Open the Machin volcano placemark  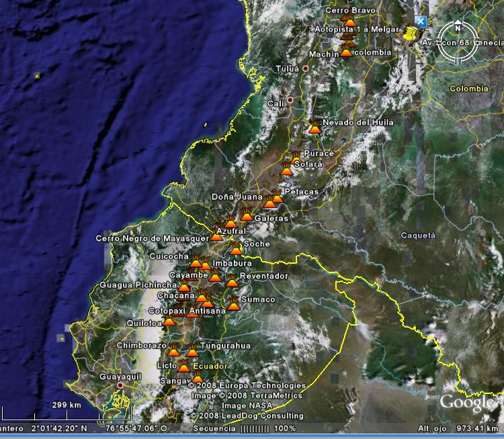[x=347, y=51]
